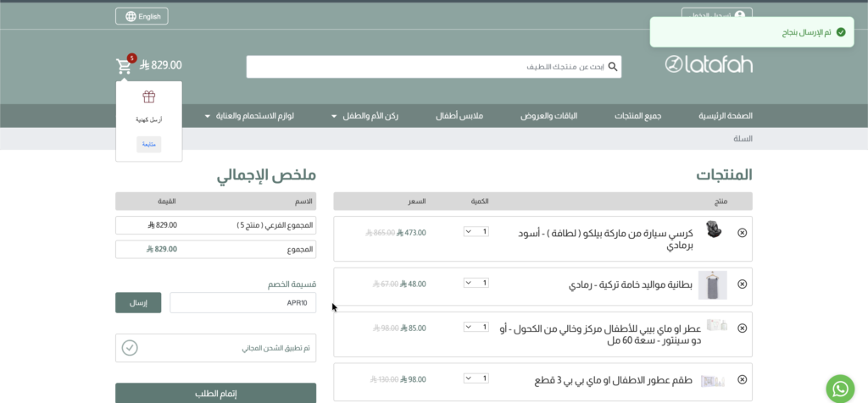Click the gift icon in cart popup
This screenshot has height=403, width=868.
click(149, 97)
